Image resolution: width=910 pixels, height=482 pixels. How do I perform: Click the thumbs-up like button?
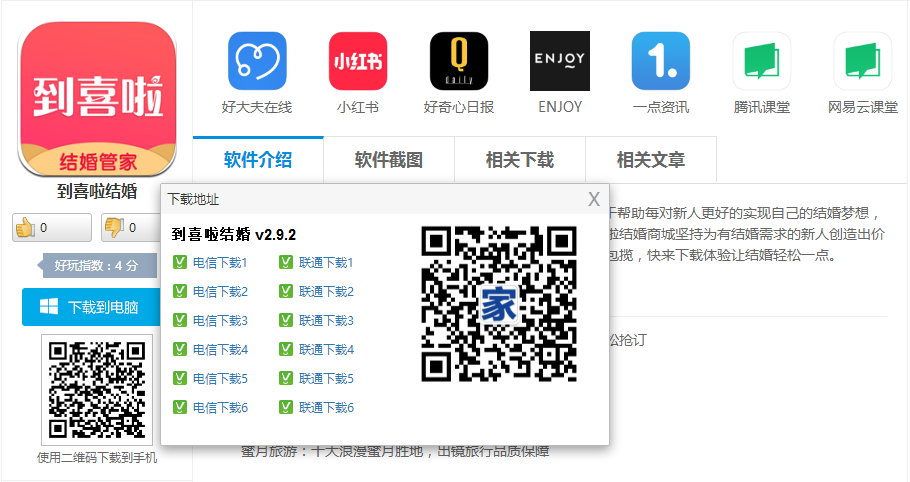[50, 228]
